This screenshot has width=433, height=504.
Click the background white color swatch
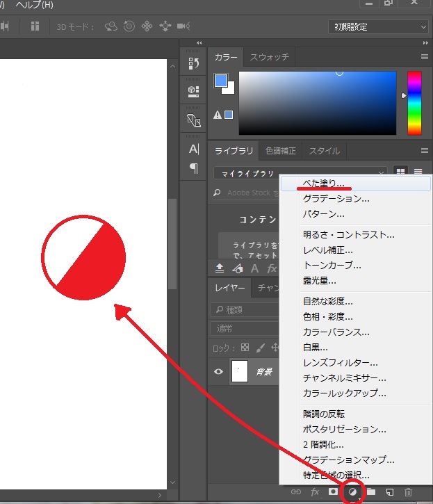pos(230,89)
